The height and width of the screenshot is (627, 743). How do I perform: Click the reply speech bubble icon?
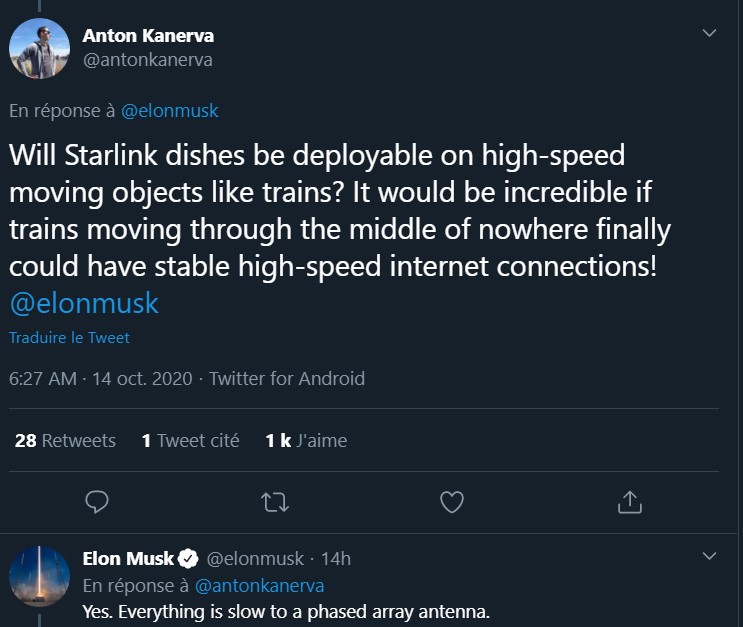point(97,501)
